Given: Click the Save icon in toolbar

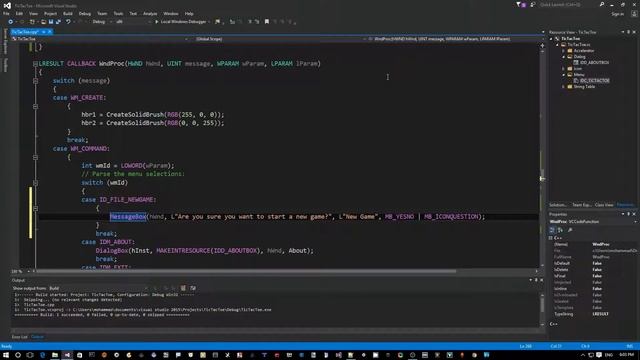Looking at the screenshot, I should pyautogui.click(x=51, y=22).
